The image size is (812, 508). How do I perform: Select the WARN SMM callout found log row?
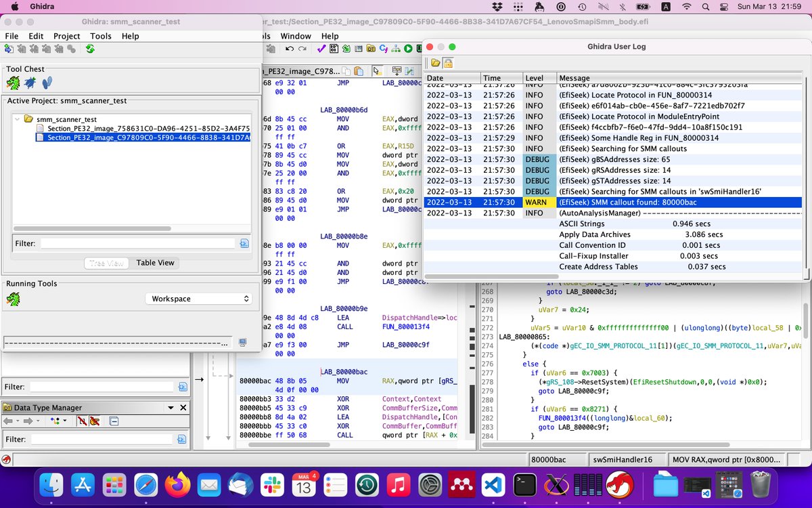pyautogui.click(x=614, y=202)
